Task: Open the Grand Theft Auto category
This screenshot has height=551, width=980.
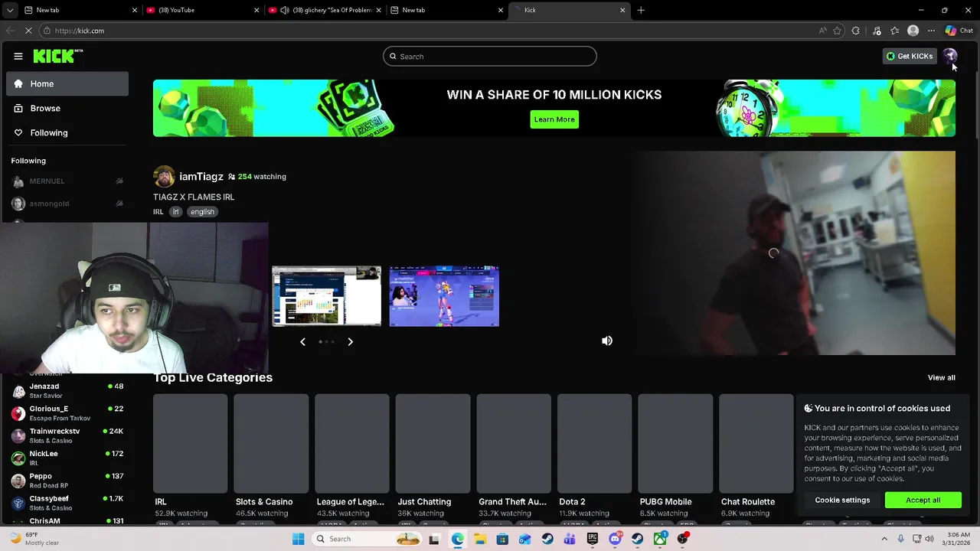Action: click(x=514, y=443)
